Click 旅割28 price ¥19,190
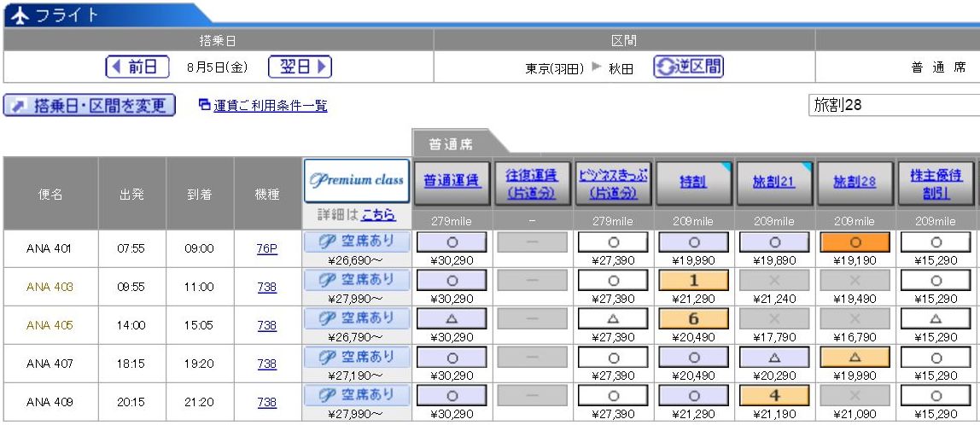 [x=855, y=260]
